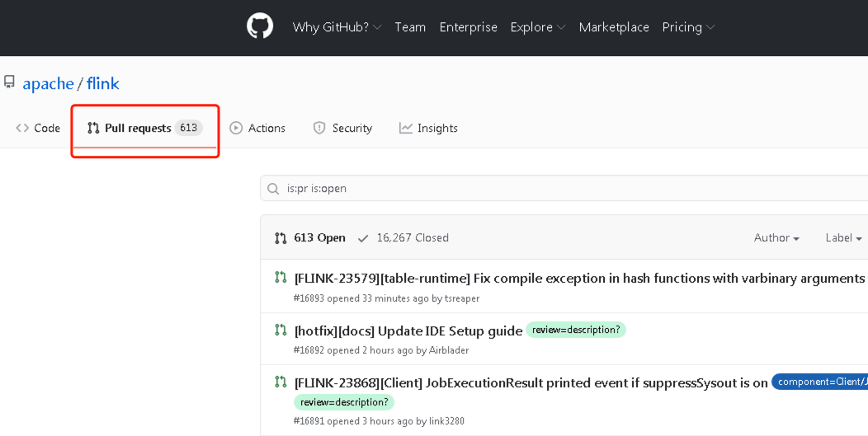Click review=description? label on FLINK-23868 PR
Image resolution: width=868 pixels, height=436 pixels.
coord(344,402)
